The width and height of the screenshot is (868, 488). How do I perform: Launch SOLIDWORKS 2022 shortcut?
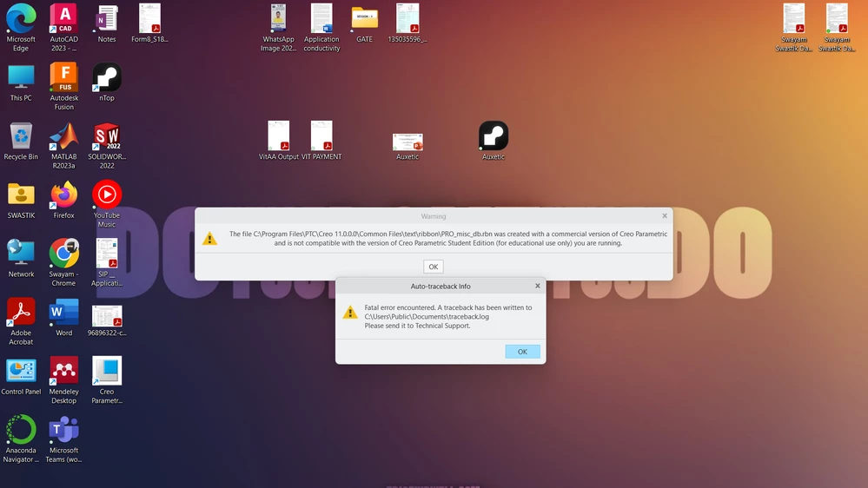(107, 146)
